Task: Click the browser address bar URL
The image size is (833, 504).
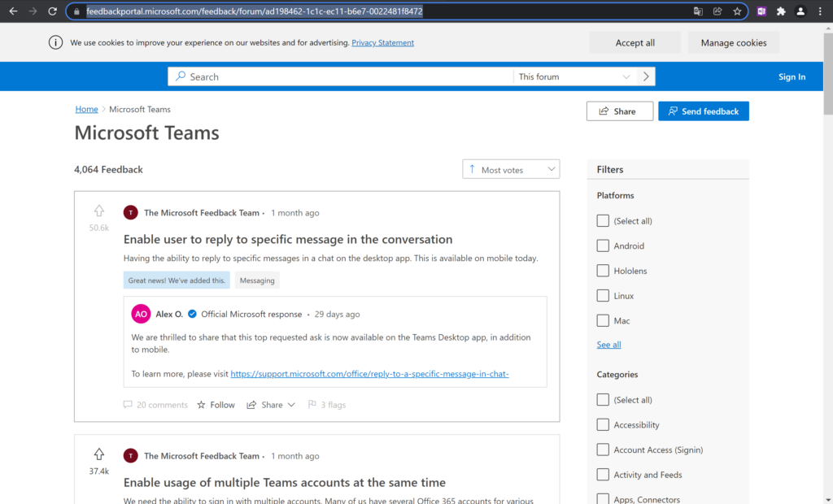Action: [x=255, y=11]
